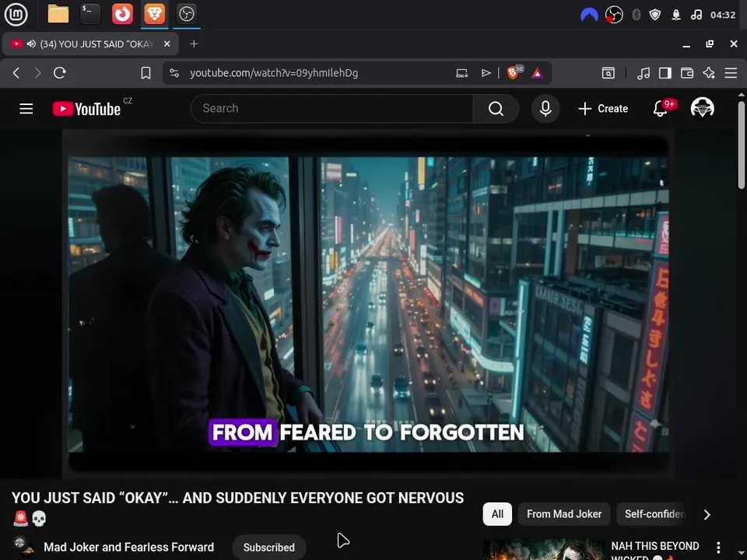Open OBS Studio from the panel
747x560 pixels.
186,14
